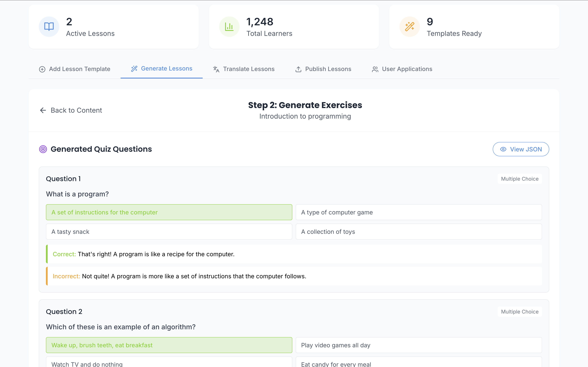588x367 pixels.
Task: Pick answer 'A tasty snack'
Action: coord(169,232)
